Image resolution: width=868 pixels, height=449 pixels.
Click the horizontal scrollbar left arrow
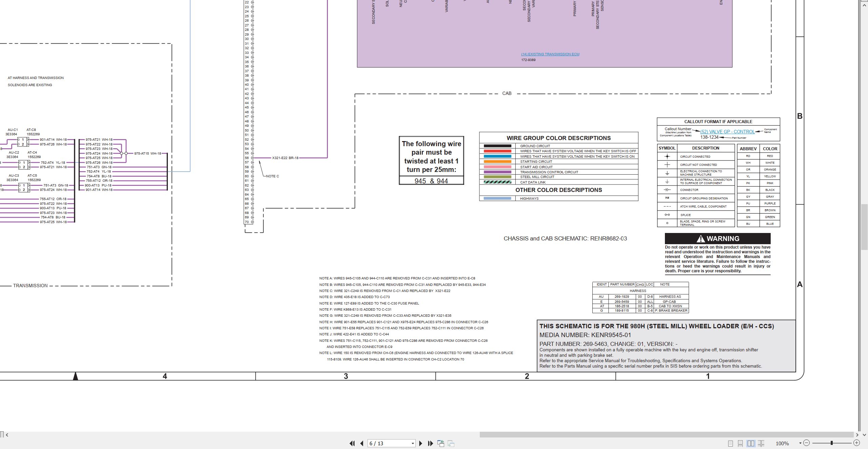pos(7,435)
